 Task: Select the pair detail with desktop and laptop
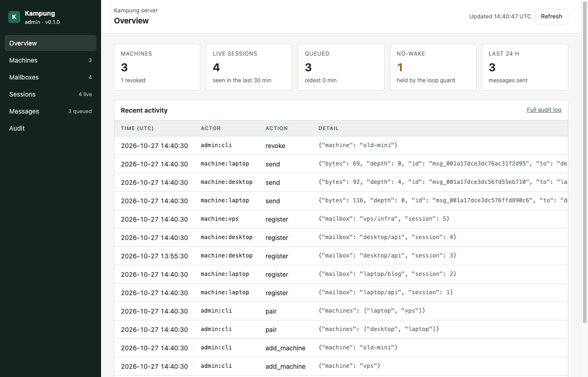click(x=379, y=329)
